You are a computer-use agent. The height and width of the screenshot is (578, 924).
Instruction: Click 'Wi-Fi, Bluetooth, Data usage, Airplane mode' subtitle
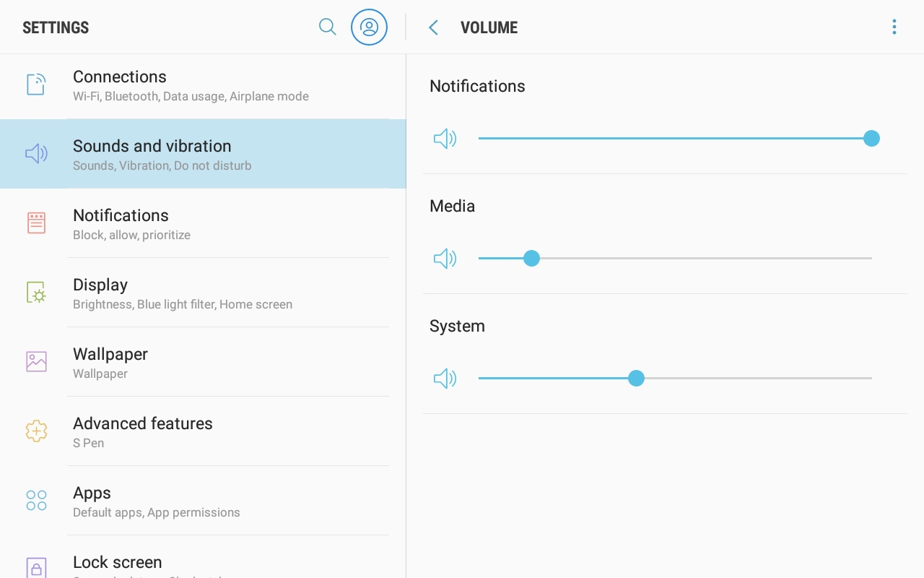(x=191, y=96)
